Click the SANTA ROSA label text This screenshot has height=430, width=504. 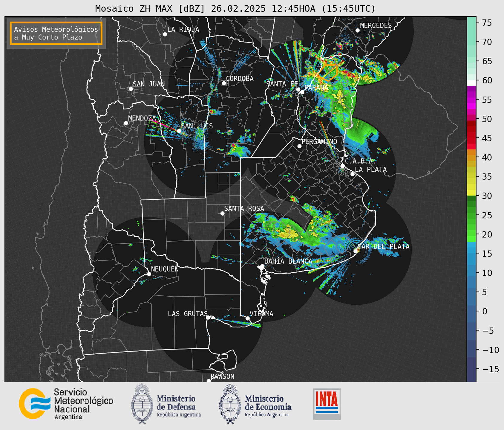click(x=244, y=208)
